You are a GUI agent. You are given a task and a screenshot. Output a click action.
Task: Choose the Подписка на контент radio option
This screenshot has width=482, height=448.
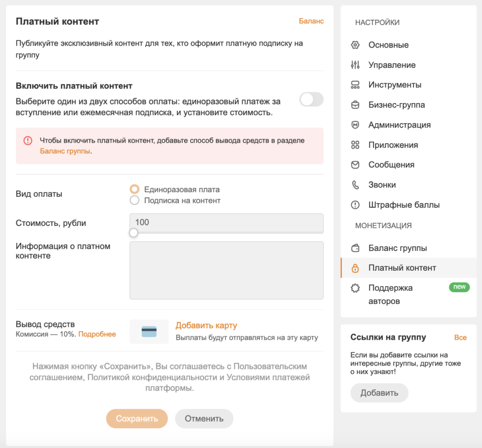pyautogui.click(x=135, y=200)
